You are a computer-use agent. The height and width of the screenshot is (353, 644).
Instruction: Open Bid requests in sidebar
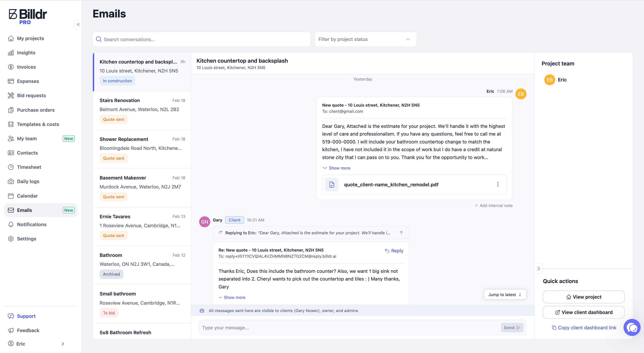click(x=31, y=95)
